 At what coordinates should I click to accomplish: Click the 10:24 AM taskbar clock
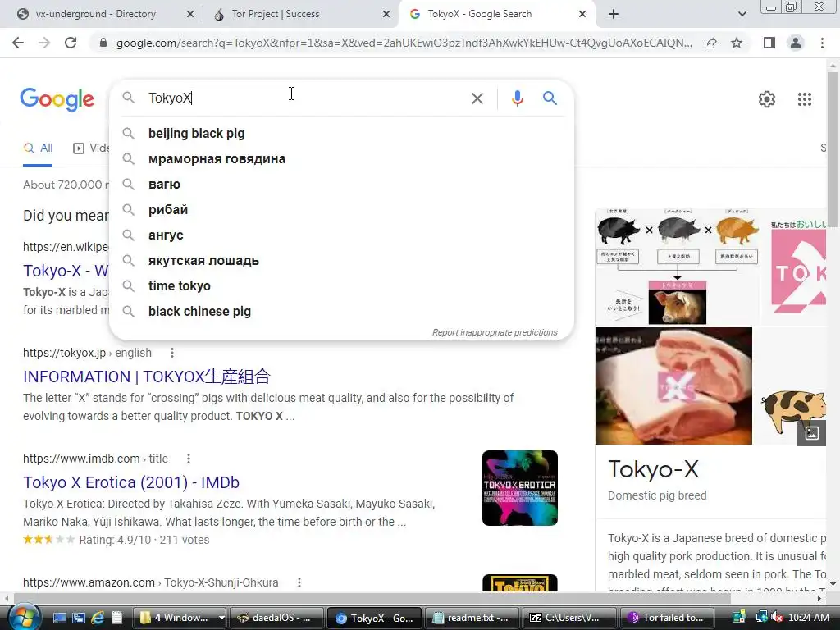(809, 618)
